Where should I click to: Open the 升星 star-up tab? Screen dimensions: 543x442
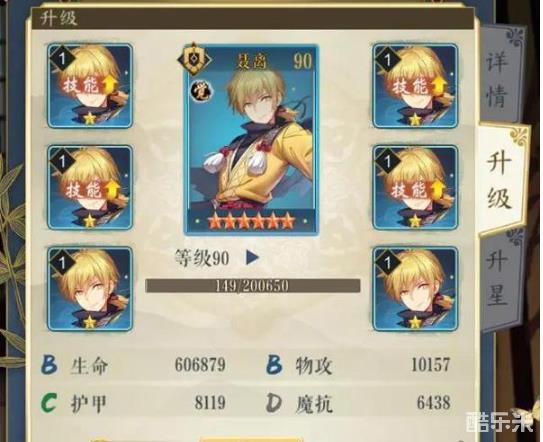coord(501,279)
